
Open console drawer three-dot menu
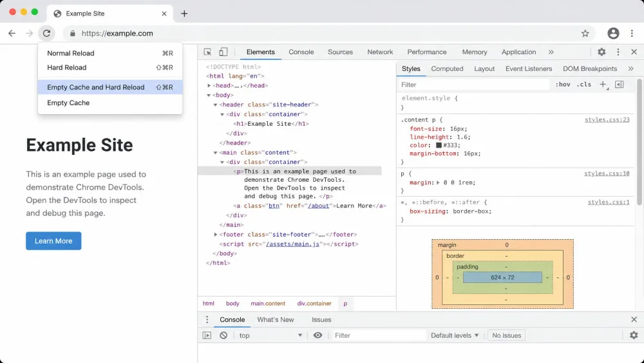207,319
